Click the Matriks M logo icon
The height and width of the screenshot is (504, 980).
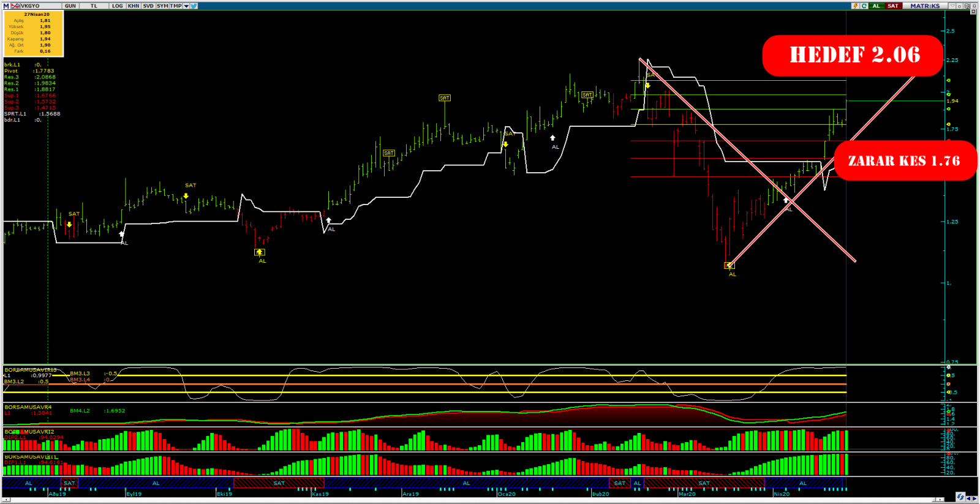6,6
